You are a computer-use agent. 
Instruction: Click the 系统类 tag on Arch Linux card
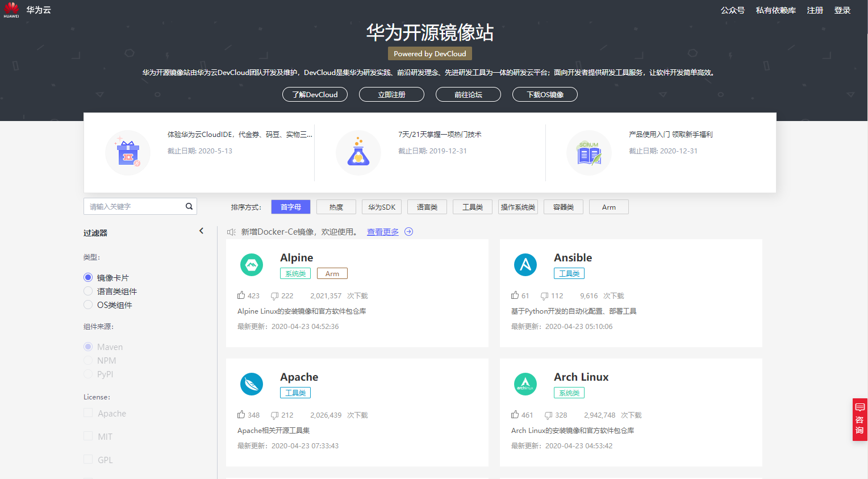click(569, 393)
